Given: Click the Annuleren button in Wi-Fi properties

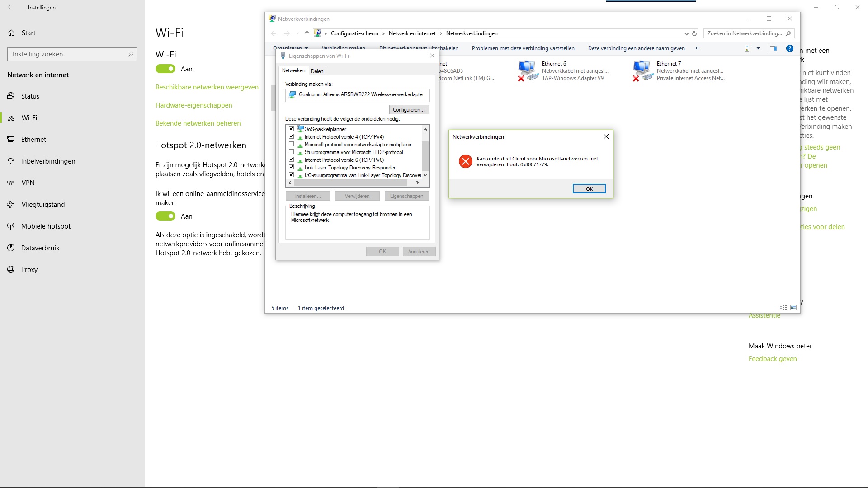Looking at the screenshot, I should [x=419, y=252].
